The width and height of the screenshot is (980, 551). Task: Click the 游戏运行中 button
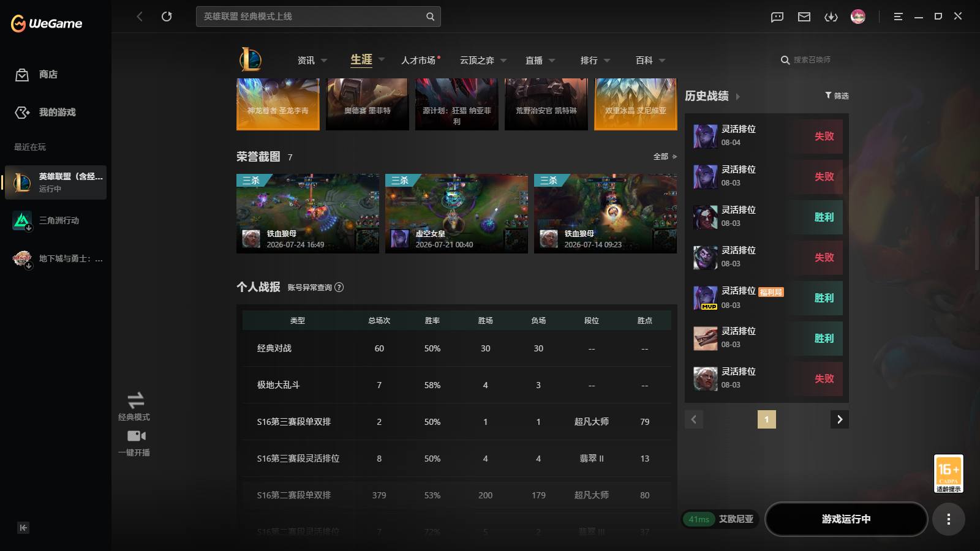click(846, 519)
